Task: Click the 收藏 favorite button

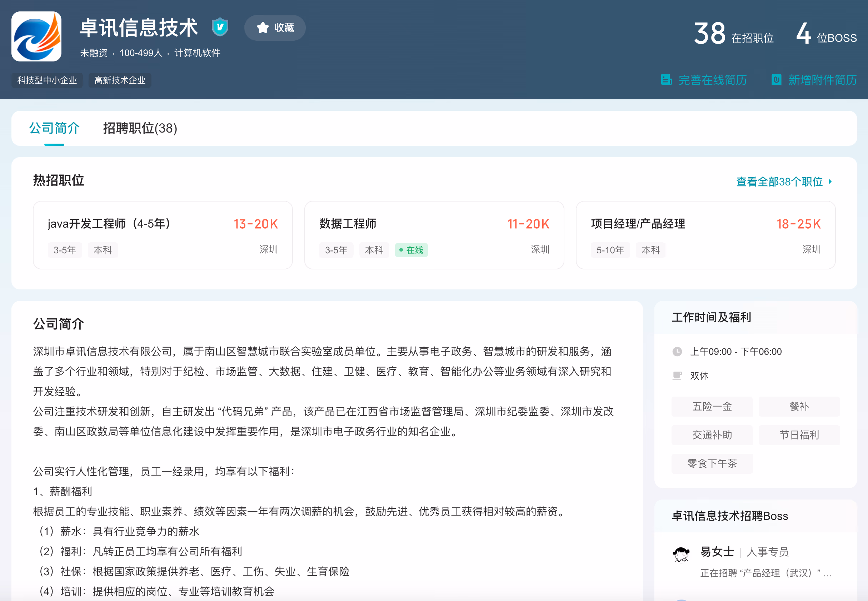Action: click(x=275, y=28)
